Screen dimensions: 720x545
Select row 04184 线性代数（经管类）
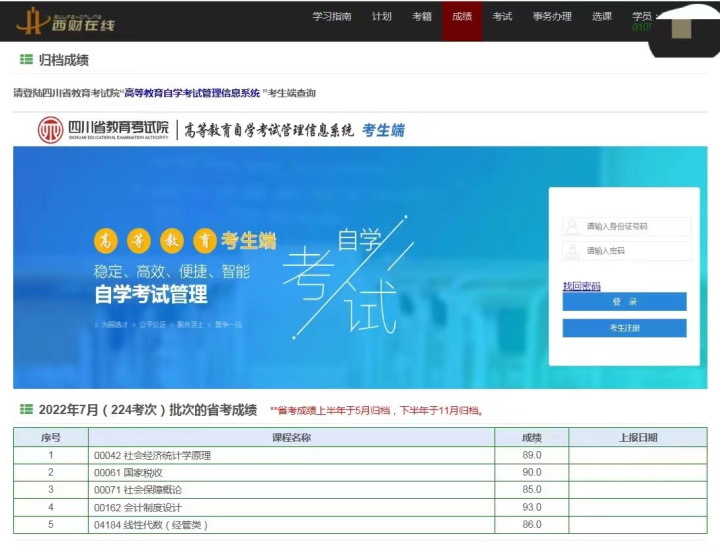(360, 524)
